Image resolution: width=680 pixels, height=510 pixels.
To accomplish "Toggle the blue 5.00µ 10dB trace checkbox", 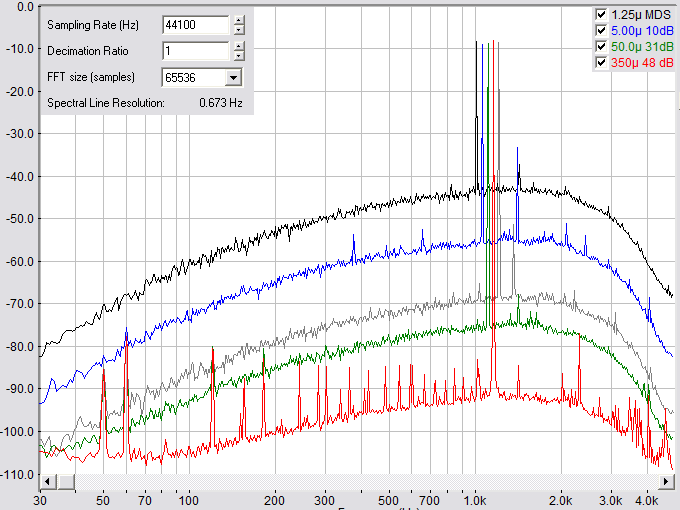I will pos(600,31).
